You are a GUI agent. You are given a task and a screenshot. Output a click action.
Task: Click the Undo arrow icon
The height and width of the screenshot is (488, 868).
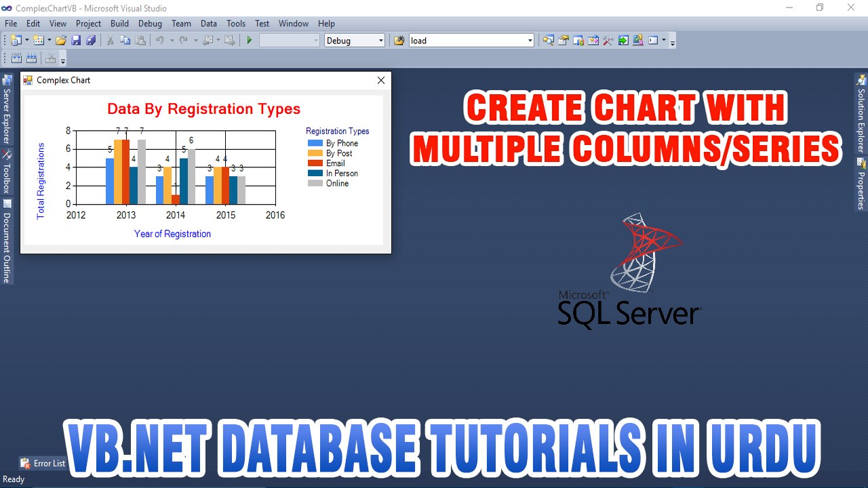tap(160, 41)
